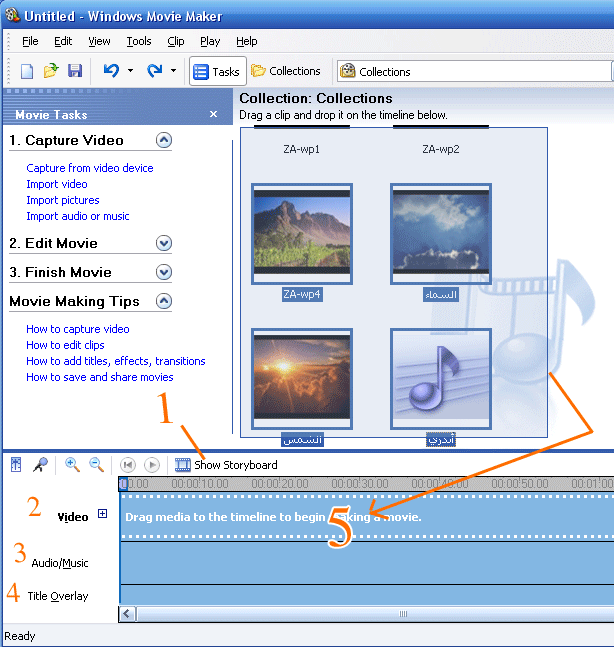Expand the Edit Movie section

(x=164, y=243)
